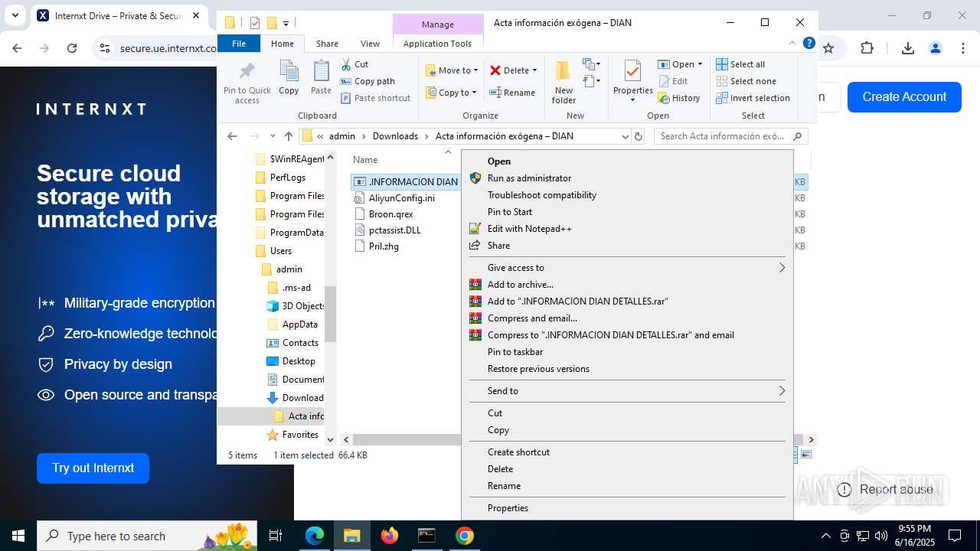Go up one folder level
This screenshot has width=980, height=551.
[289, 136]
